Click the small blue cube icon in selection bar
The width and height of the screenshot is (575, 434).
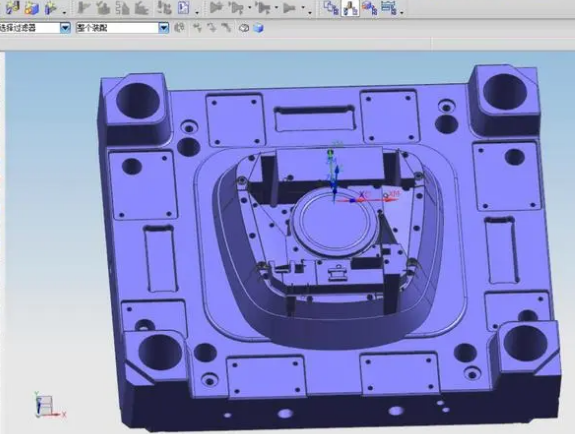(x=259, y=28)
